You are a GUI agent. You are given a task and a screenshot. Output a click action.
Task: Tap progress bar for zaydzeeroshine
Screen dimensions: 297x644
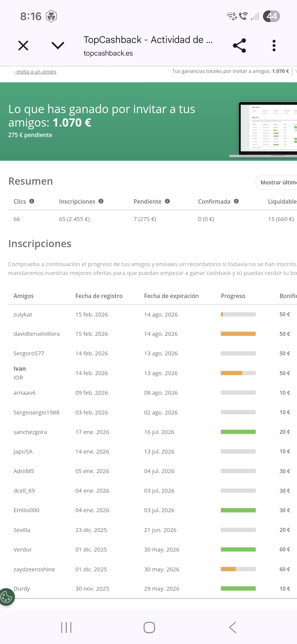pos(238,569)
